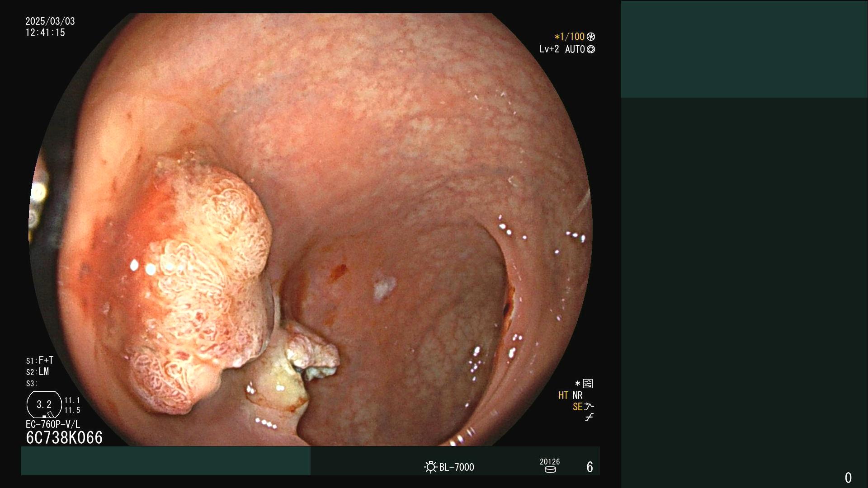Click the BL-7000 light source label
This screenshot has width=868, height=488.
[457, 467]
